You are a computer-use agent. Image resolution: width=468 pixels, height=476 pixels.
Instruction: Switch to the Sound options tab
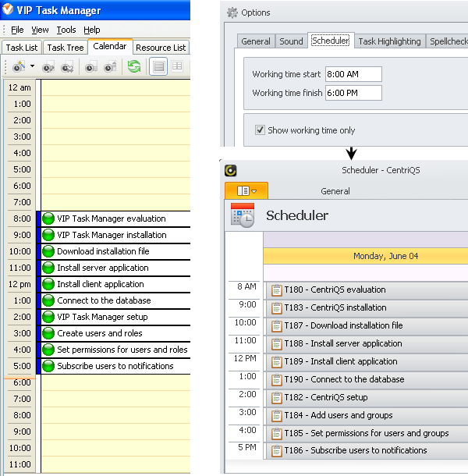[x=291, y=41]
